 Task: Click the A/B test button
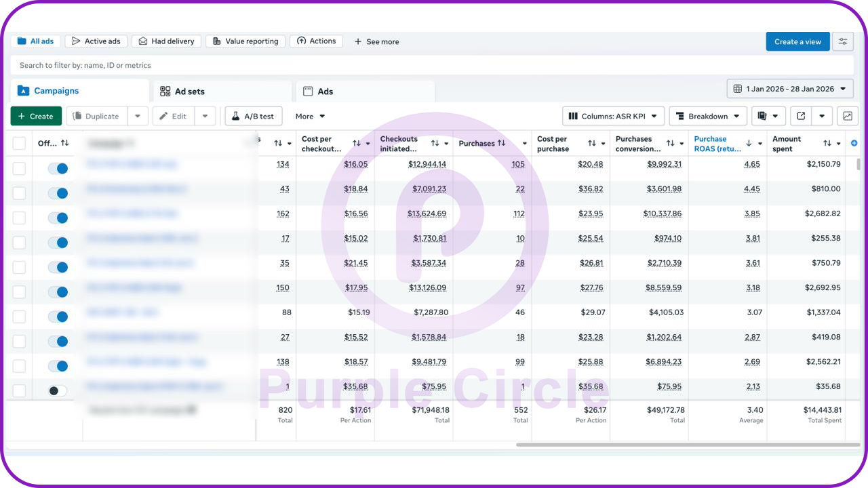tap(253, 116)
